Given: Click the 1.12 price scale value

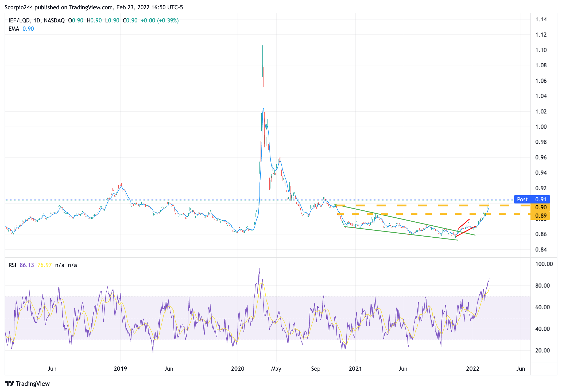Looking at the screenshot, I should [541, 35].
